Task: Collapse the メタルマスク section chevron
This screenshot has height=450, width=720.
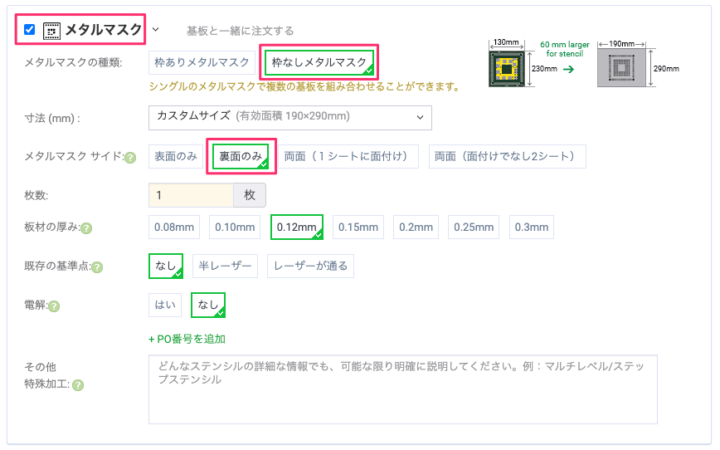Action: pyautogui.click(x=155, y=30)
